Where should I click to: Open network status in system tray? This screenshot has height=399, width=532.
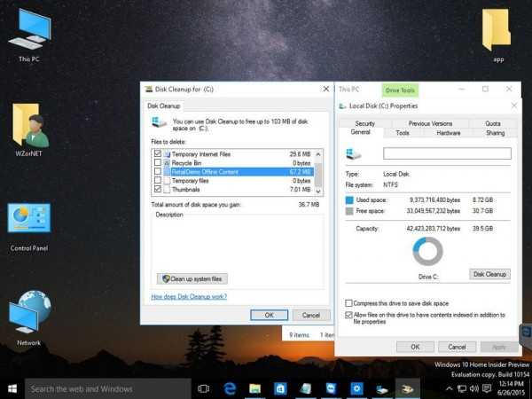coord(461,389)
